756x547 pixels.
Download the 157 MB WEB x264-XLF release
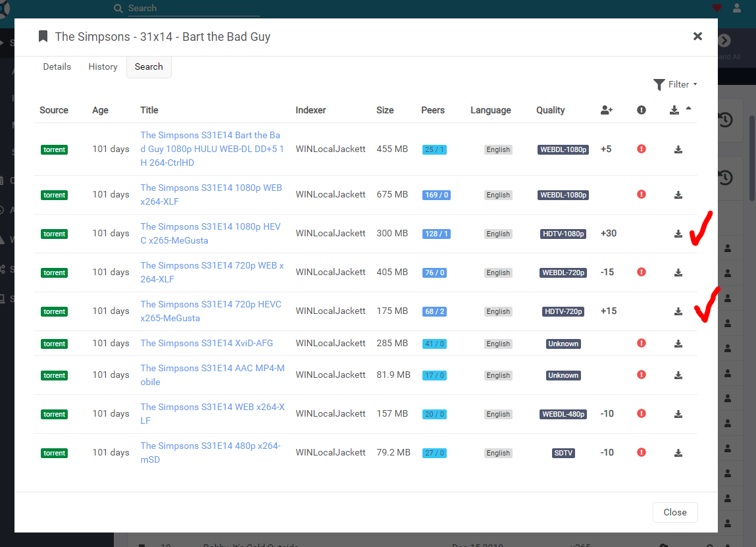[678, 414]
